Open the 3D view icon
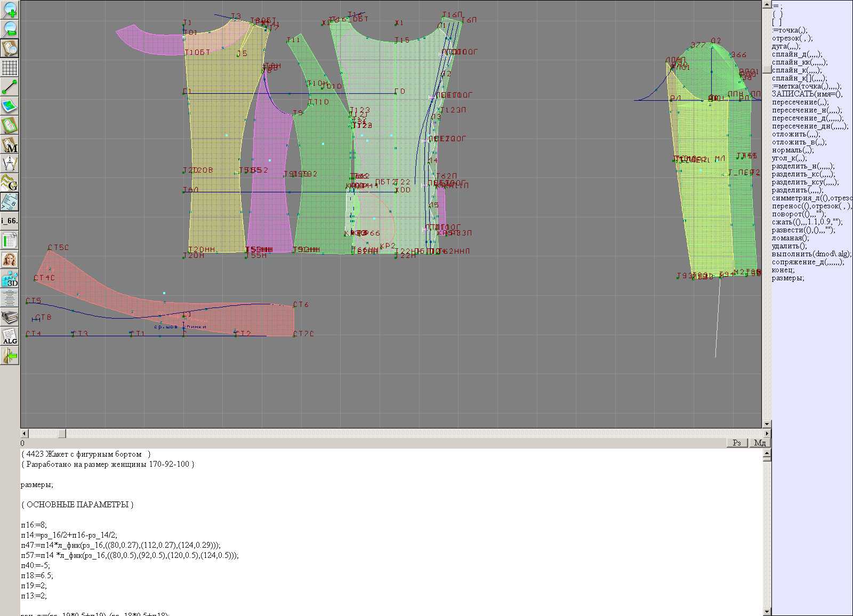Screen dimensions: 853x616 tap(10, 279)
